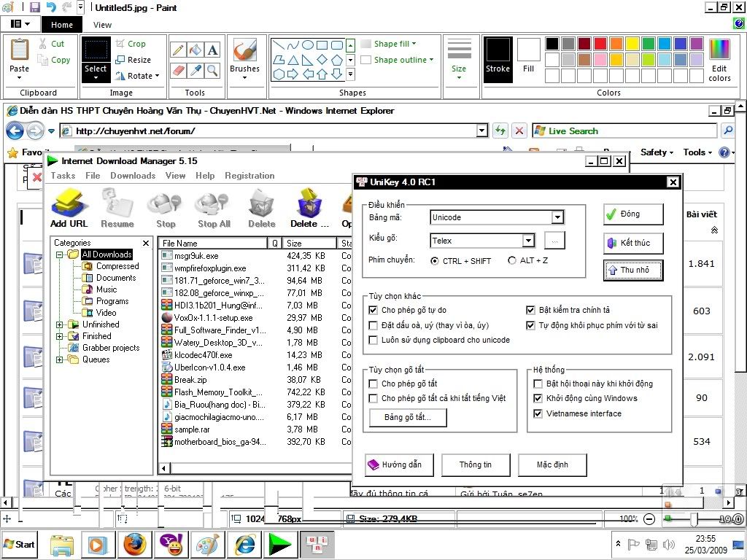The height and width of the screenshot is (560, 747).
Task: Pick the Fill bucket tool in Paint
Action: click(195, 50)
